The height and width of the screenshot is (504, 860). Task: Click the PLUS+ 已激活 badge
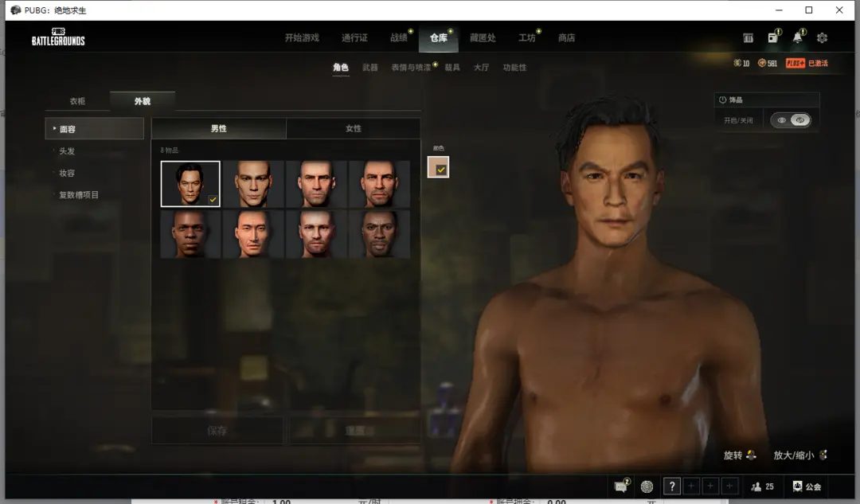point(807,63)
